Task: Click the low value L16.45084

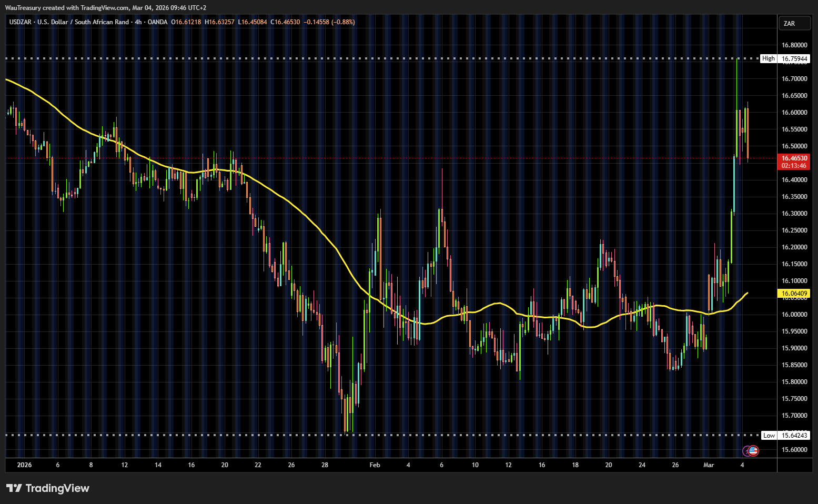Action: tap(253, 22)
